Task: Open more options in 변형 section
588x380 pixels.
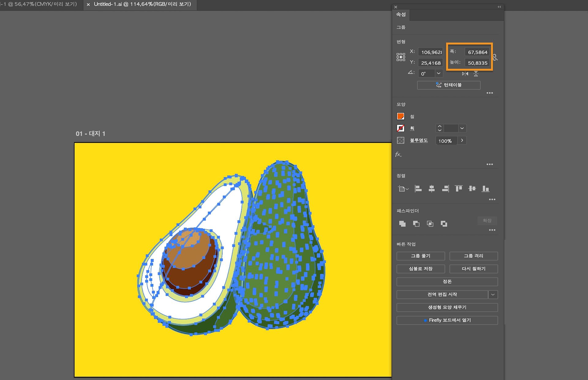Action: [490, 93]
